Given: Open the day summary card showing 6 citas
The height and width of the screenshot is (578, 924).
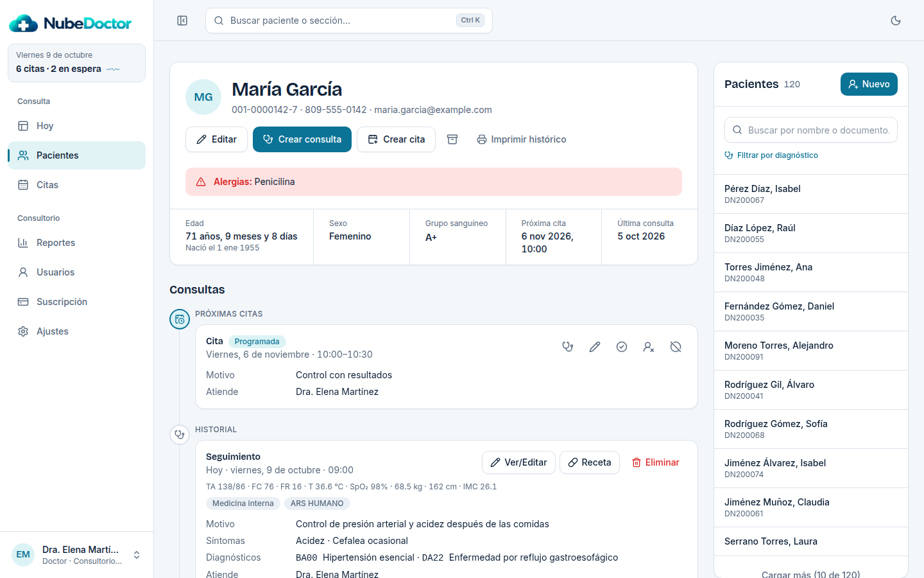Looking at the screenshot, I should (77, 63).
